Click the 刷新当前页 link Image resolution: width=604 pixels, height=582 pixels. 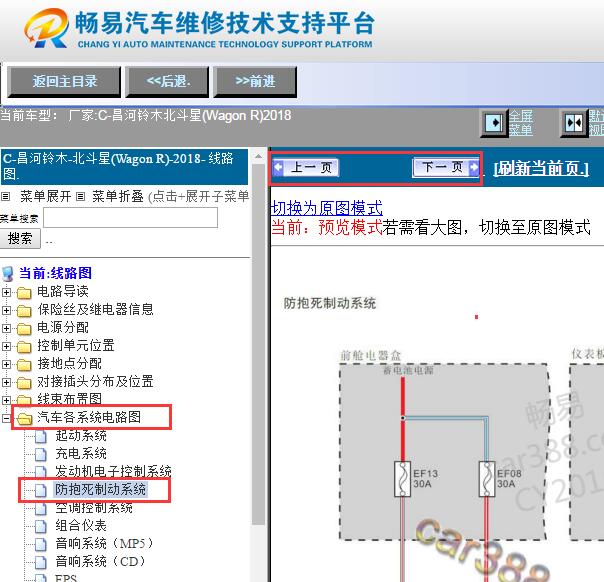(541, 168)
